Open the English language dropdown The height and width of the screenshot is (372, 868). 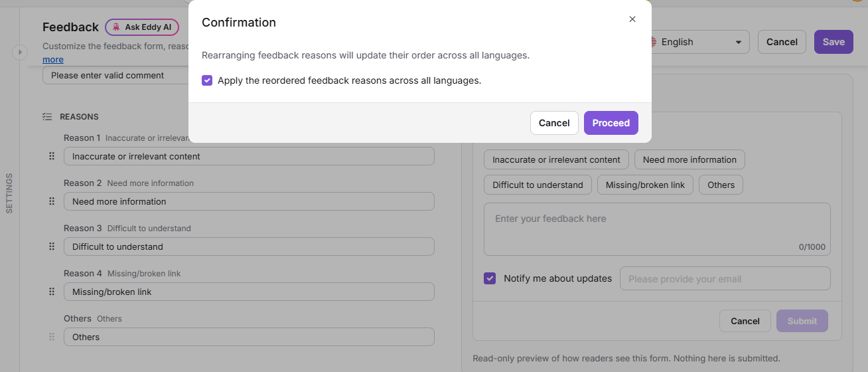pos(701,42)
